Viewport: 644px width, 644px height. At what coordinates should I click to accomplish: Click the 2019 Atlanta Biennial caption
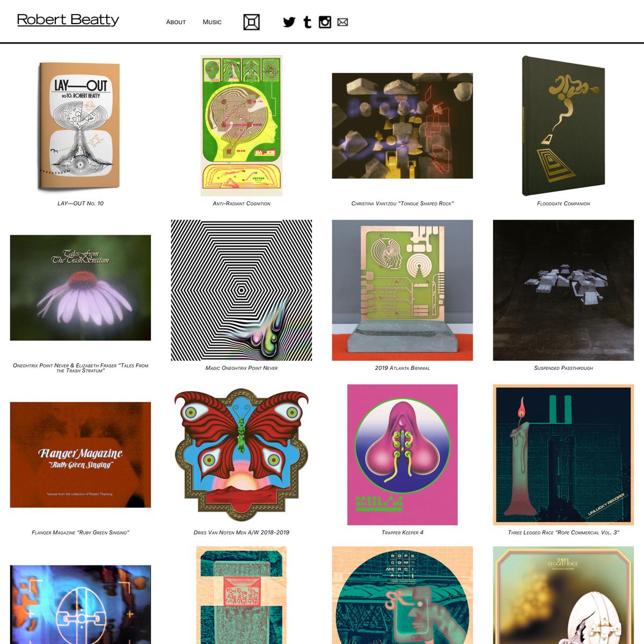click(x=402, y=368)
